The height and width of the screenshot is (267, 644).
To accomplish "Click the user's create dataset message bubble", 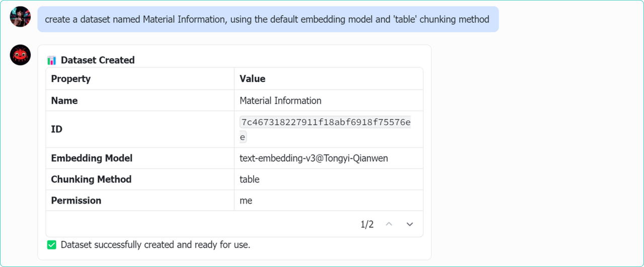I will pyautogui.click(x=267, y=20).
